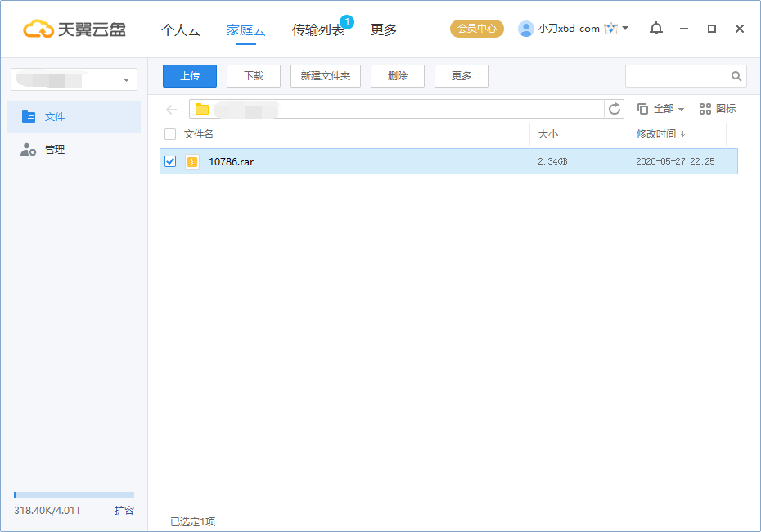Viewport: 761px width, 532px height.
Task: Refresh the current folder view
Action: pos(615,108)
